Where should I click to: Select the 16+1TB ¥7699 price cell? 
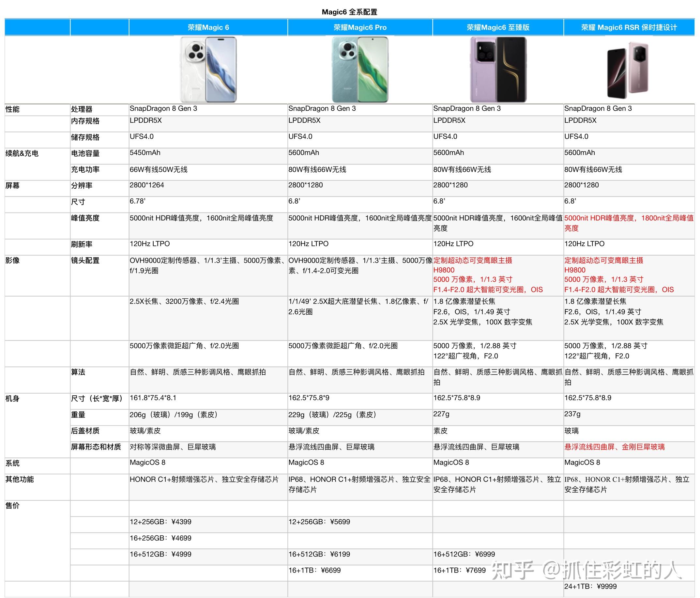point(460,570)
